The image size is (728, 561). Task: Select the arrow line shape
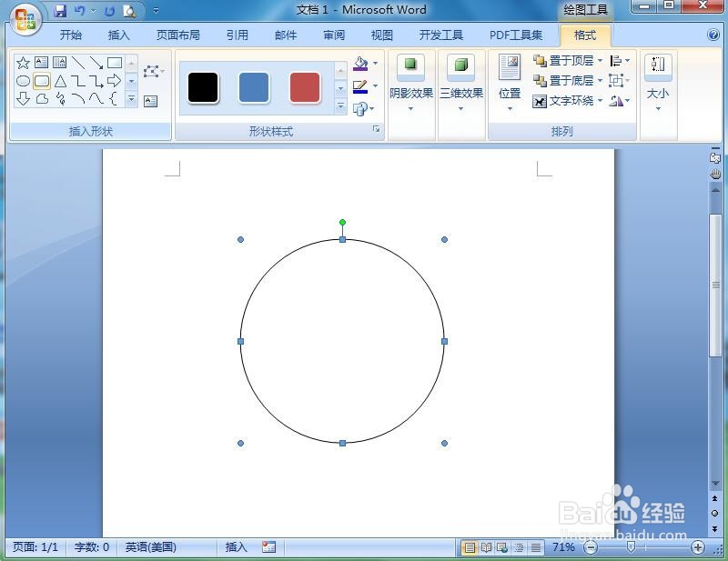[96, 63]
